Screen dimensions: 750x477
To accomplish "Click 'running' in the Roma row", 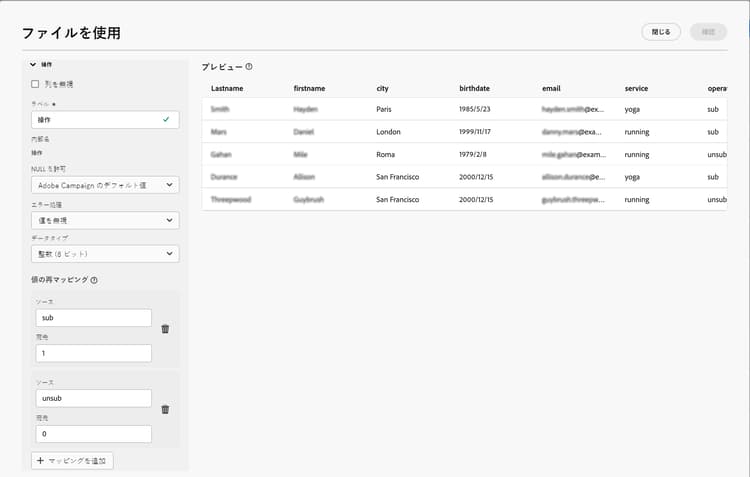I will point(637,155).
